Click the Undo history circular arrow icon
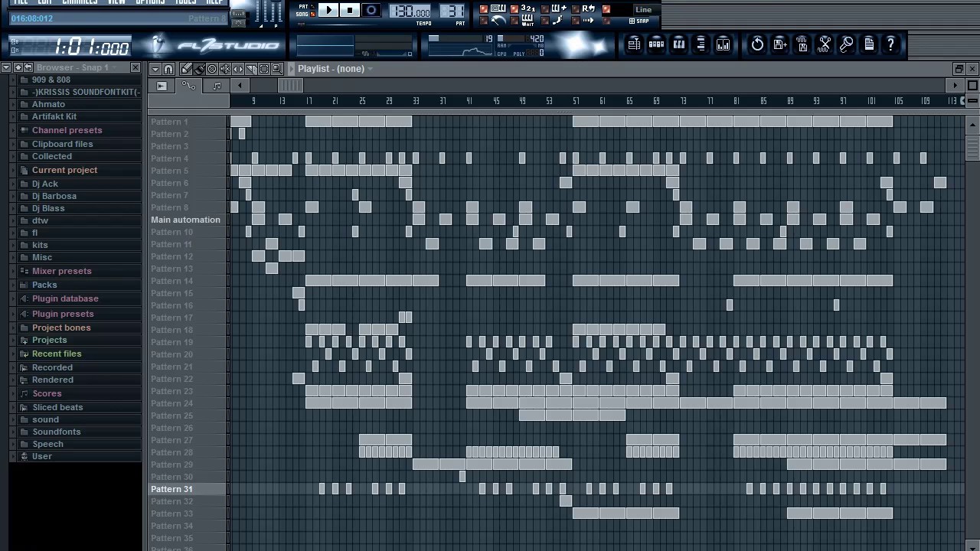Image resolution: width=980 pixels, height=551 pixels. point(757,44)
